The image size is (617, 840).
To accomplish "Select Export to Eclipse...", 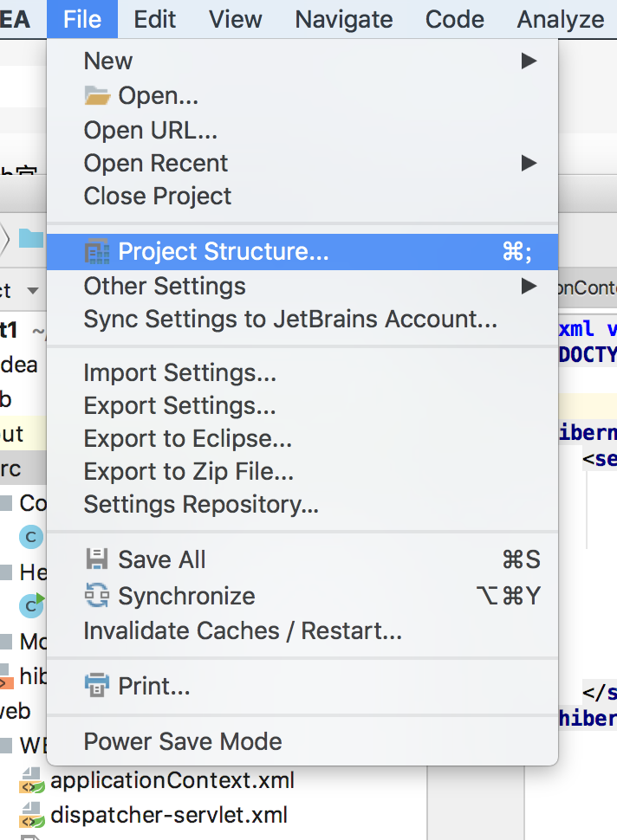I will [x=302, y=439].
